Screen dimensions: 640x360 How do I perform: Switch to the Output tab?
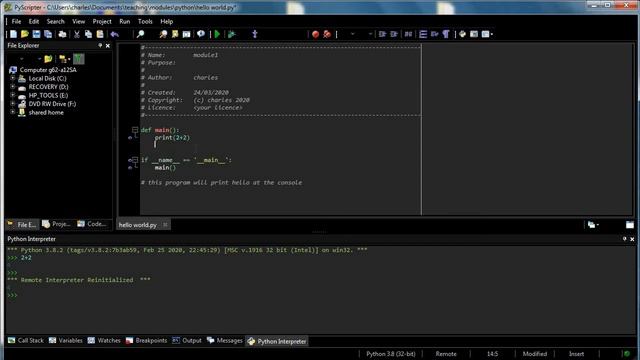187,340
